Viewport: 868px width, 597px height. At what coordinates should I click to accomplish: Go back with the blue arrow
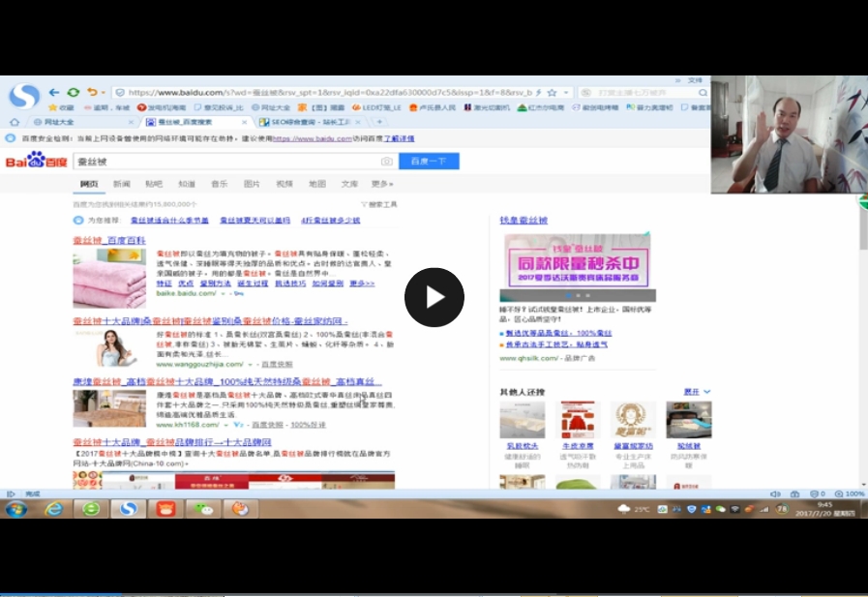pyautogui.click(x=53, y=92)
